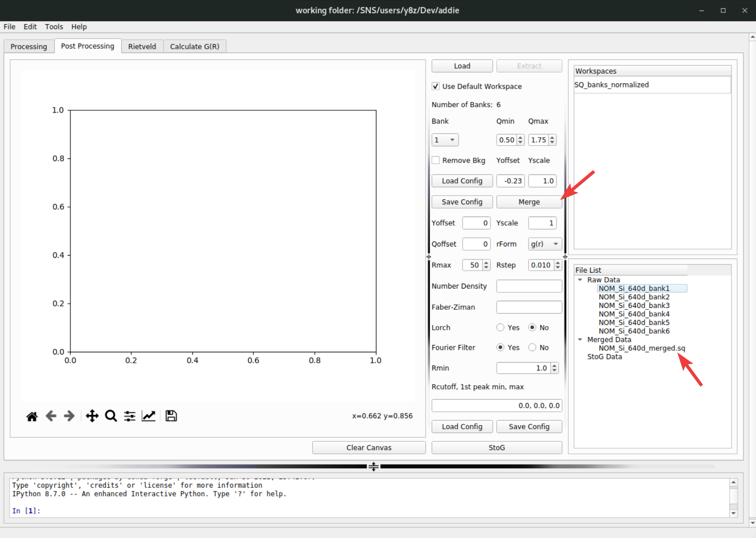The image size is (756, 538).
Task: Select the Zoom magnifier tool
Action: (111, 416)
